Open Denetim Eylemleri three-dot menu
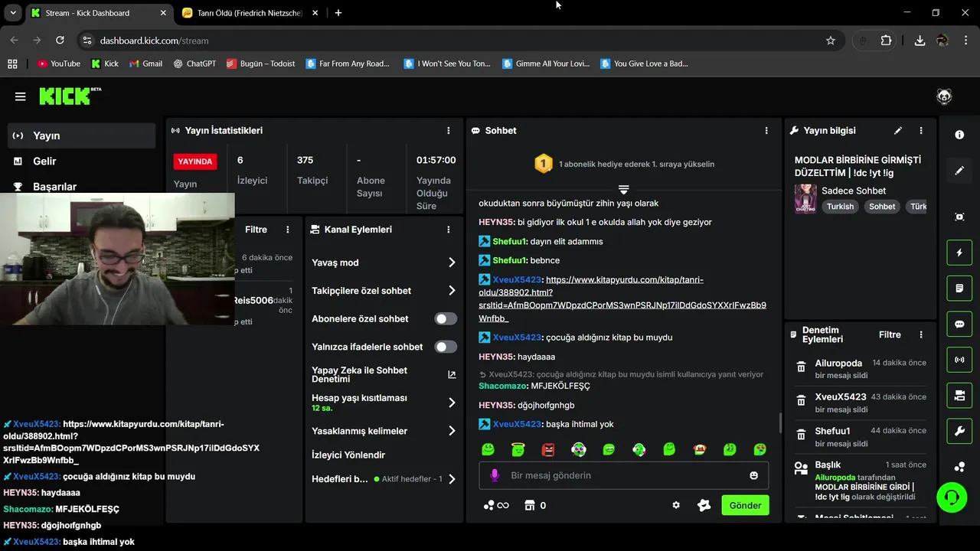The width and height of the screenshot is (980, 551). (x=921, y=334)
